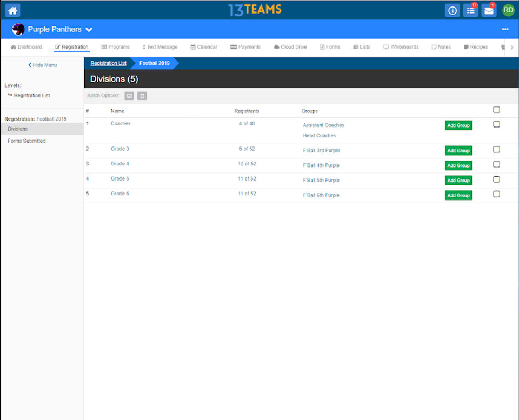
Task: Open the Coaches division link
Action: 121,123
